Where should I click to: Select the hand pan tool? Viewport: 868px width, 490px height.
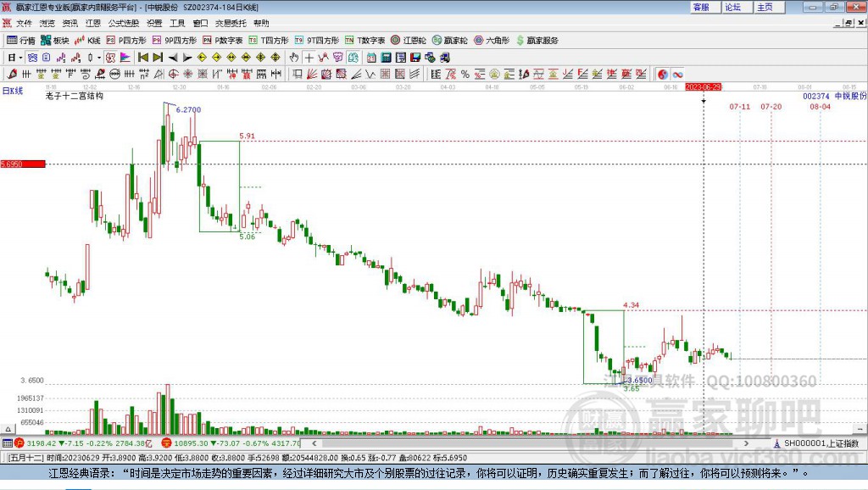tap(294, 58)
